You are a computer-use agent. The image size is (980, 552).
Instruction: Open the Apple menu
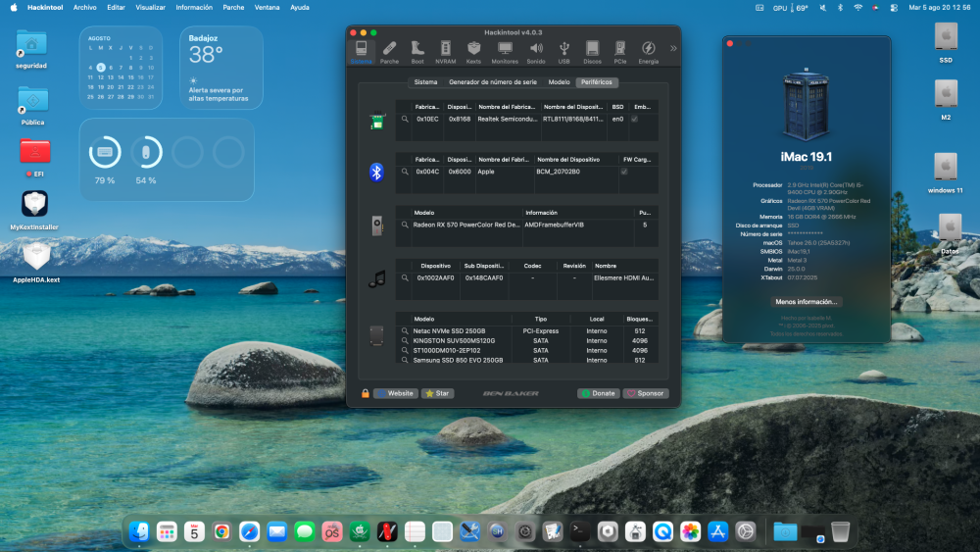pyautogui.click(x=13, y=8)
